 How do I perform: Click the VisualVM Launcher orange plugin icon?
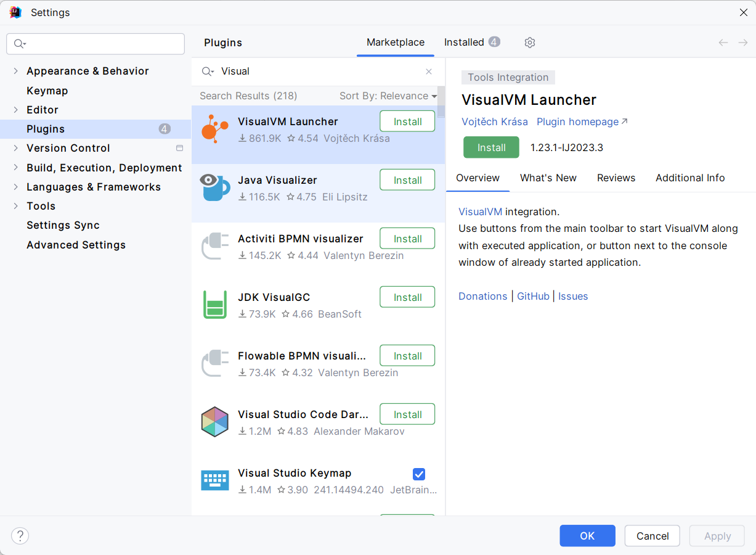coord(214,129)
